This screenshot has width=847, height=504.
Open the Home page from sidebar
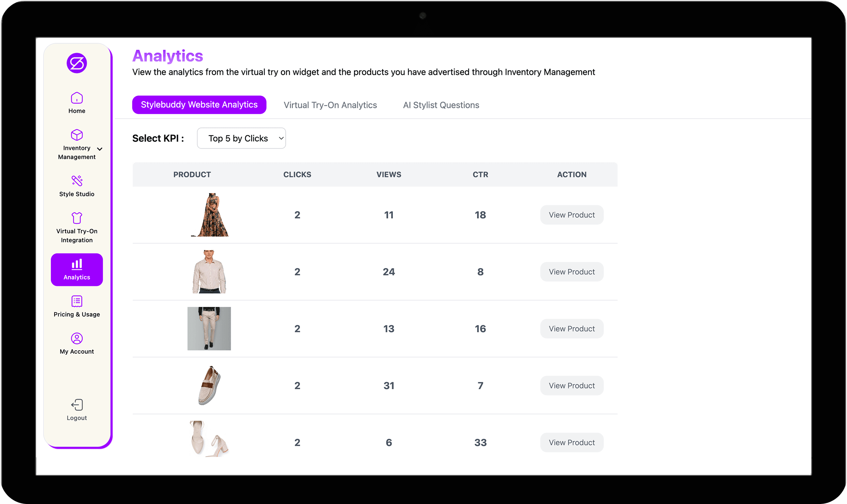click(x=76, y=102)
